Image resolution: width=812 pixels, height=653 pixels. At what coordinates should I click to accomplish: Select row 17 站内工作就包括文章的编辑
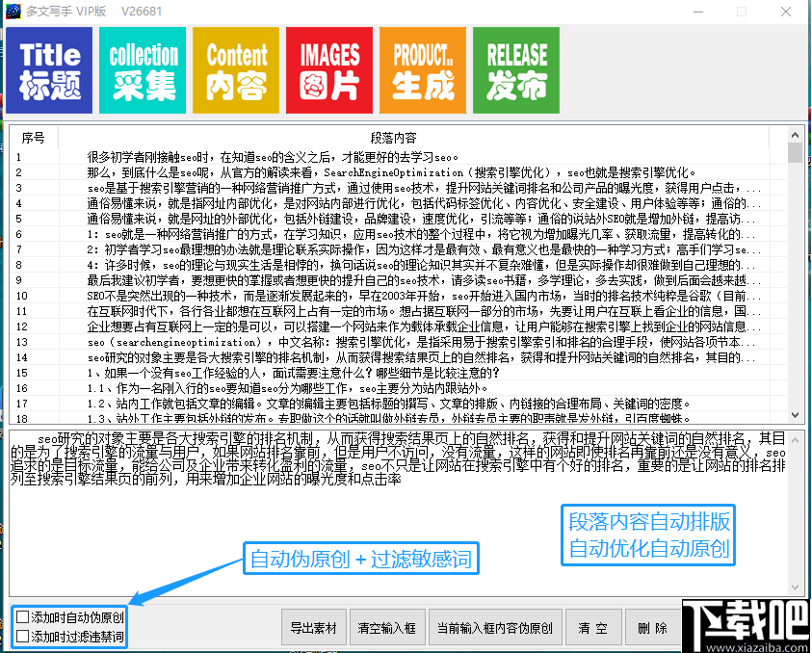[389, 404]
